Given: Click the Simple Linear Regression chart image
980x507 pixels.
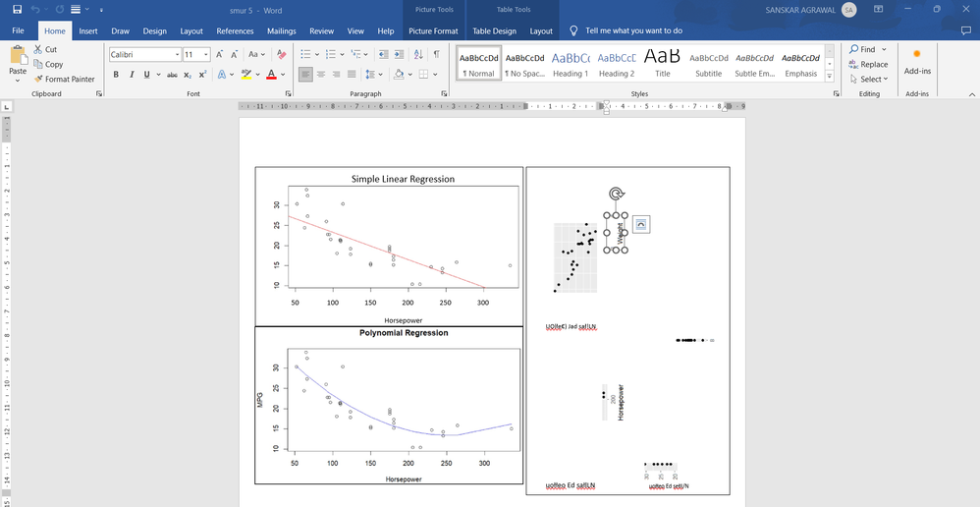Looking at the screenshot, I should point(389,247).
